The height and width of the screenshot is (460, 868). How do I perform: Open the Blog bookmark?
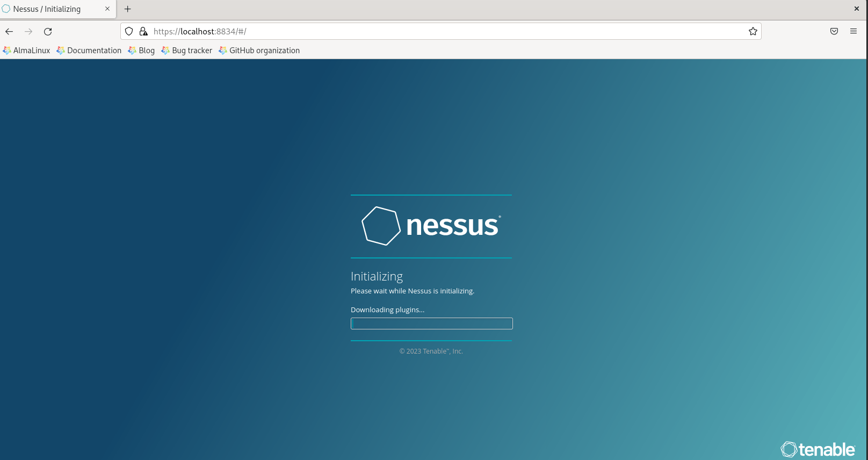[x=141, y=51]
